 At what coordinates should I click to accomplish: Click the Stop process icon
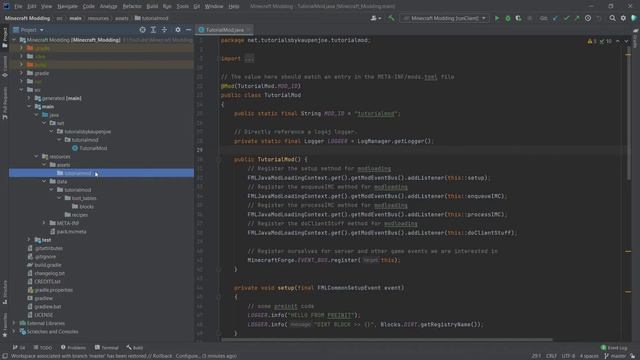[530, 18]
